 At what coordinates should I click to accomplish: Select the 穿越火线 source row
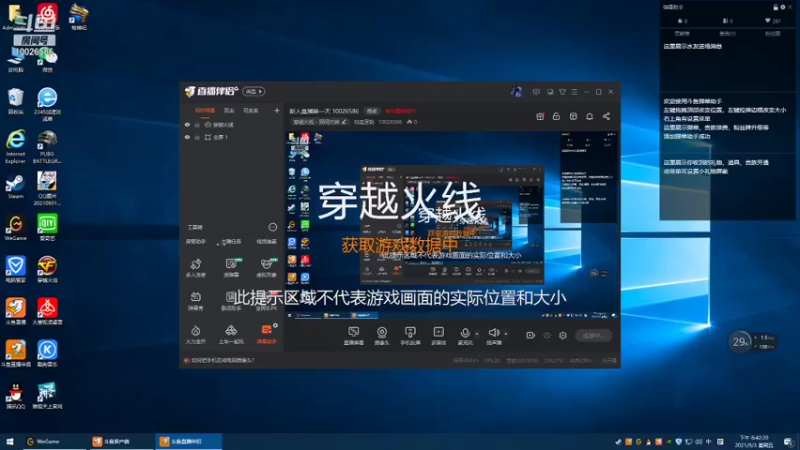(232, 124)
